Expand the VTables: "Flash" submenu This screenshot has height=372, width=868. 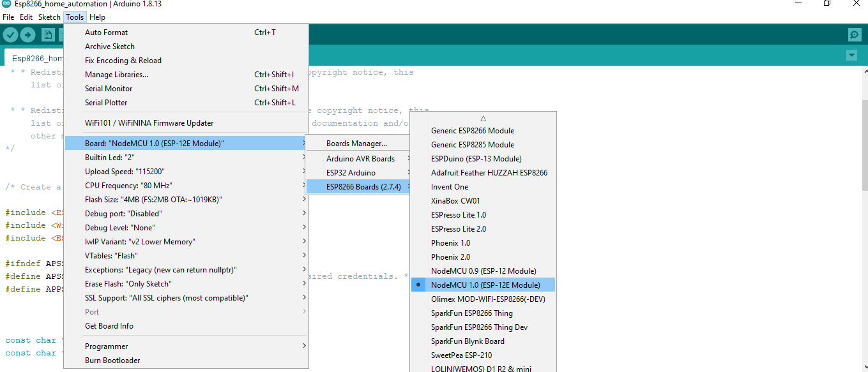(187, 256)
